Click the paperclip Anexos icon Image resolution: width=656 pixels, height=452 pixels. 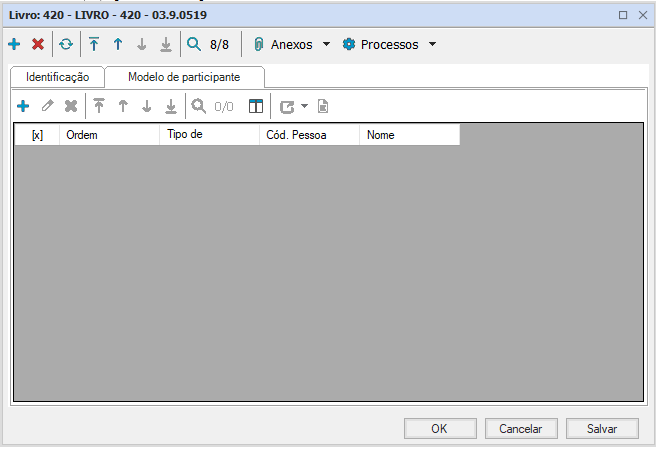(259, 45)
